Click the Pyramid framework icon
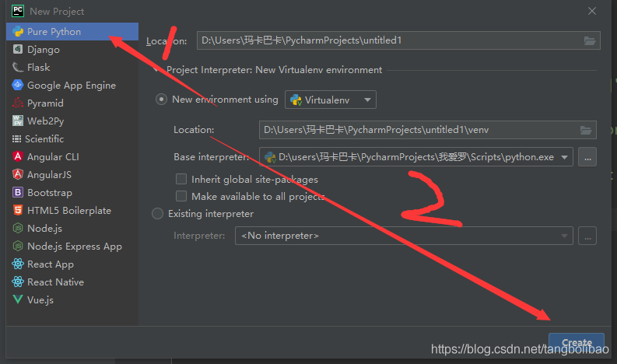This screenshot has width=617, height=364. [x=18, y=103]
